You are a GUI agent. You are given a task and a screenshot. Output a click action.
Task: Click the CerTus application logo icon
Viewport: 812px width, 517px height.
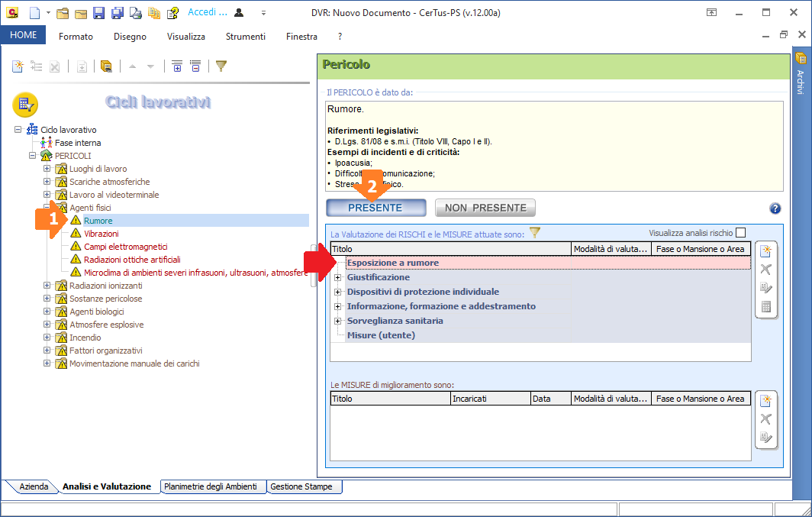coord(12,12)
